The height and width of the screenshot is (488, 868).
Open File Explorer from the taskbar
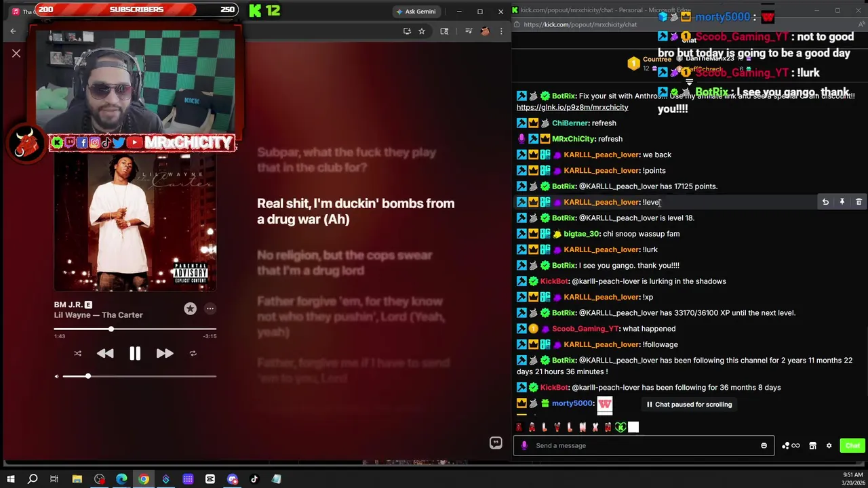click(x=77, y=479)
